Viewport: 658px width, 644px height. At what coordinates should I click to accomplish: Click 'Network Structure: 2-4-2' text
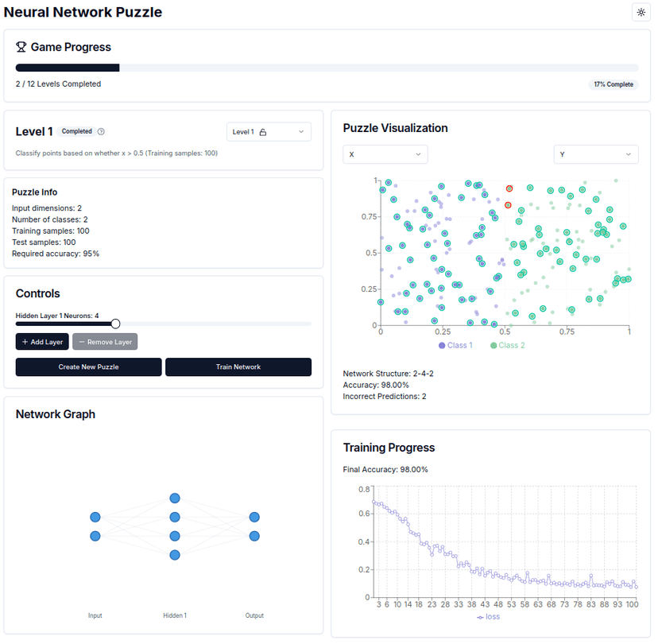coord(388,374)
